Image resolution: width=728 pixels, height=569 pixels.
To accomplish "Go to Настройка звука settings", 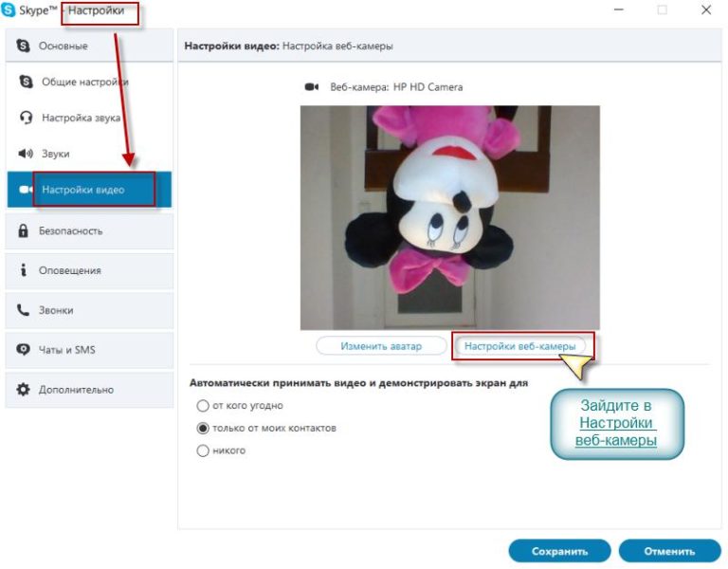I will (x=89, y=118).
